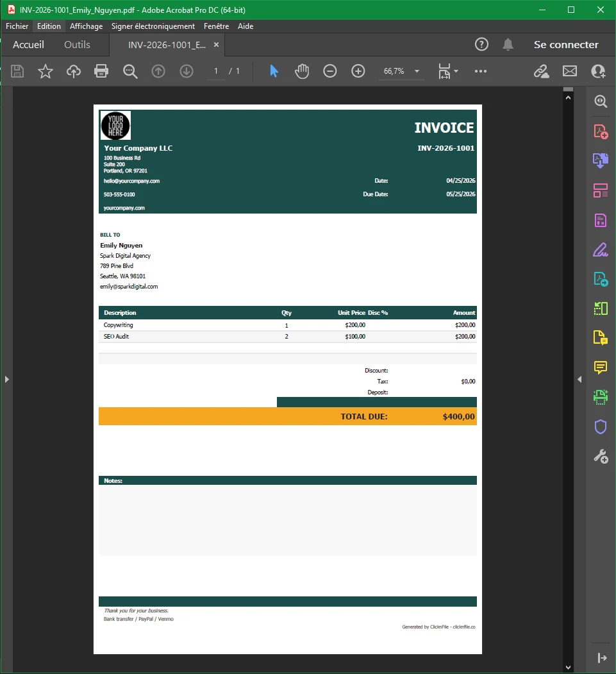This screenshot has width=616, height=674.
Task: Print the invoice using the printer icon
Action: pyautogui.click(x=101, y=71)
